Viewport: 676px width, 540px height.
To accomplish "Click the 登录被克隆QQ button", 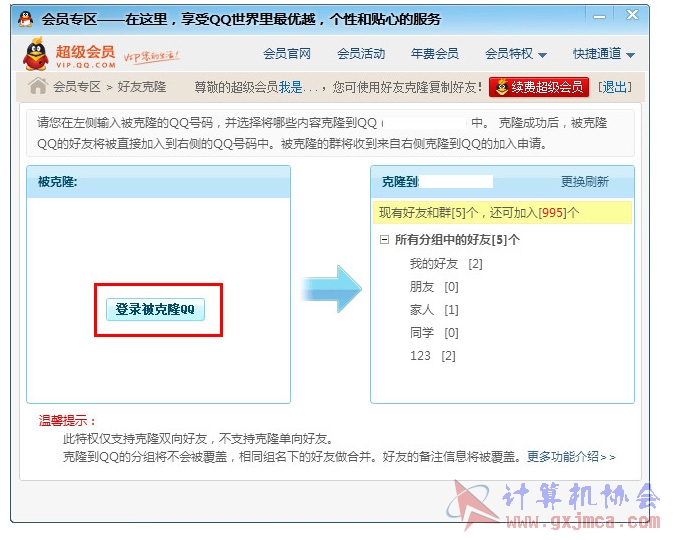I will 155,309.
